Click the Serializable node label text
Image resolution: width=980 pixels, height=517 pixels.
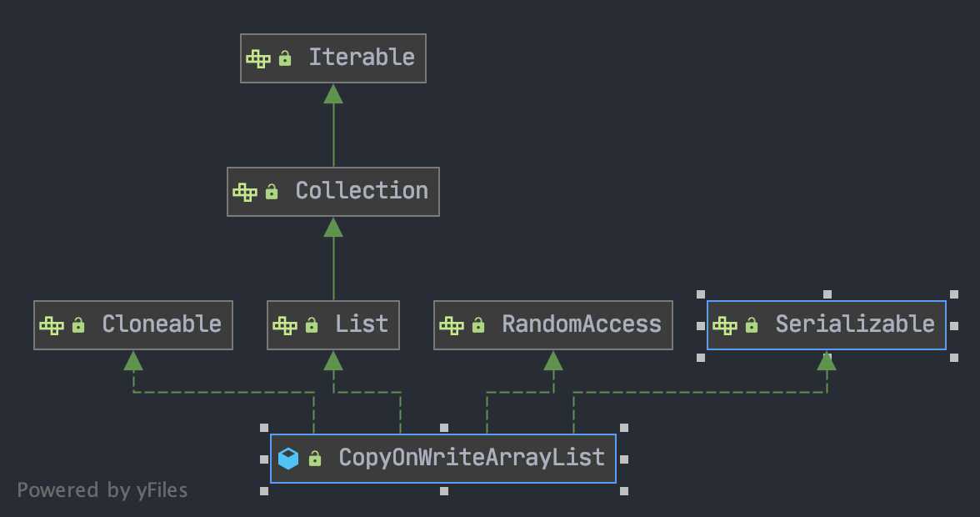[855, 324]
